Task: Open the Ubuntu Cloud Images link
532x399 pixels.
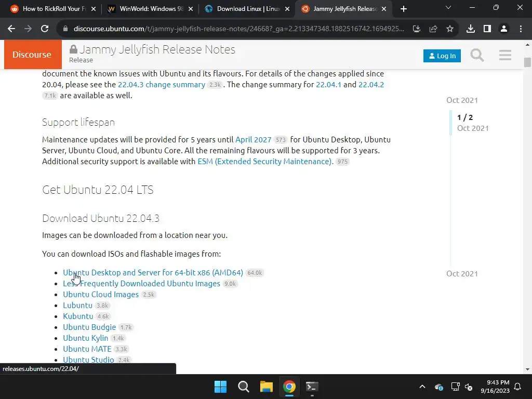Action: pyautogui.click(x=101, y=295)
